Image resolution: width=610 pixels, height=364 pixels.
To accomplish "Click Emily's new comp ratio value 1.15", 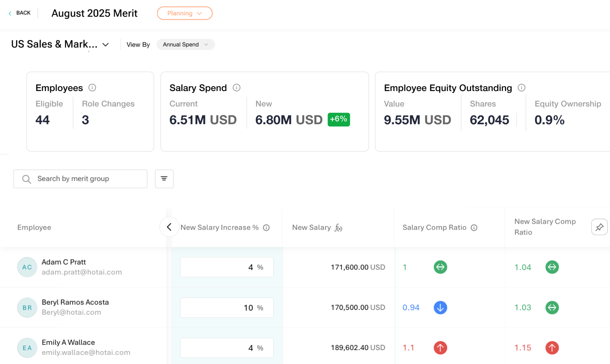I will (x=523, y=348).
